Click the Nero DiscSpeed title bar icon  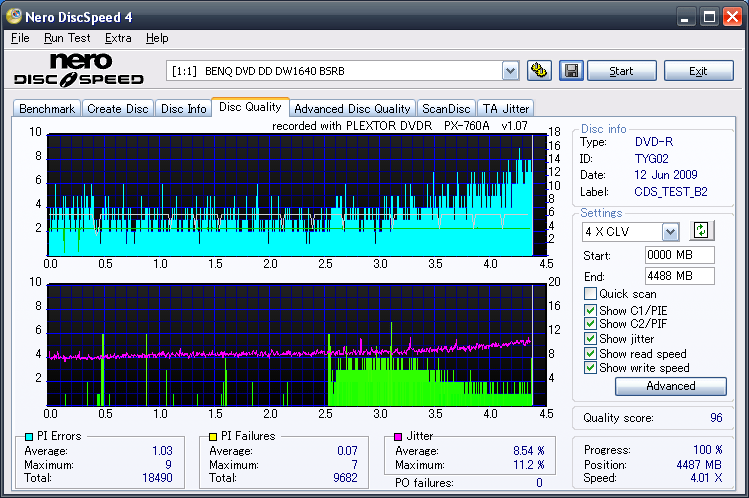[13, 17]
